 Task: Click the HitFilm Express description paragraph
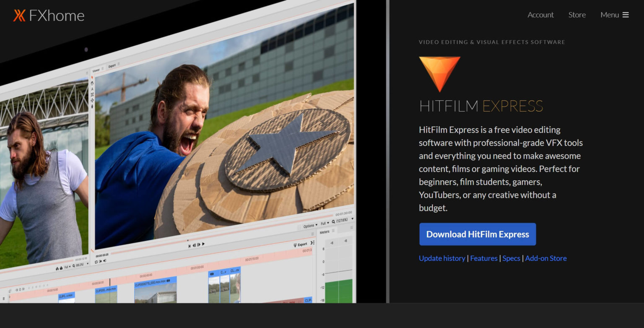click(501, 169)
